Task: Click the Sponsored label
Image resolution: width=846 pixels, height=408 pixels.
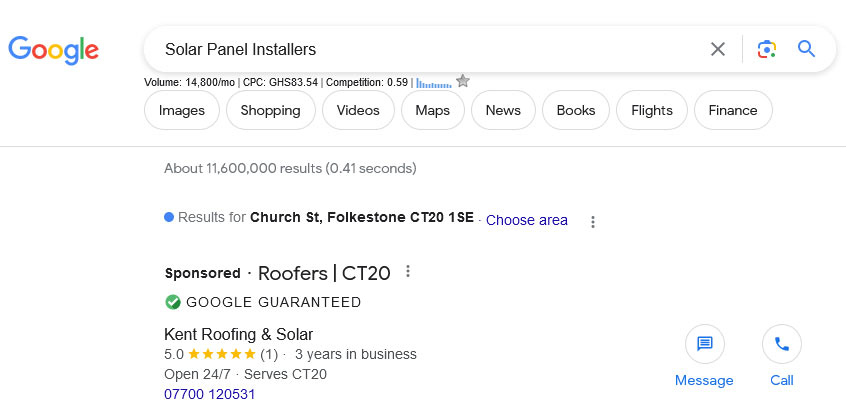Action: coord(202,273)
